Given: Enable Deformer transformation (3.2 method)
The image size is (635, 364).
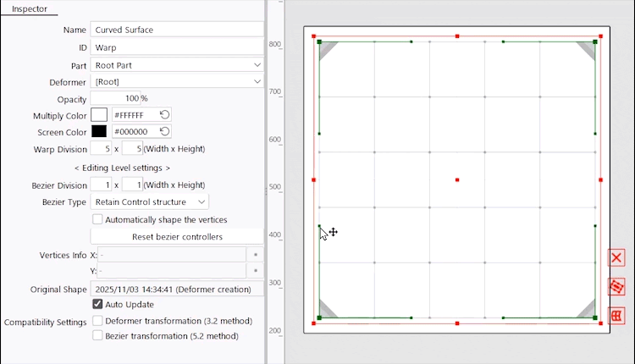Looking at the screenshot, I should pos(98,322).
